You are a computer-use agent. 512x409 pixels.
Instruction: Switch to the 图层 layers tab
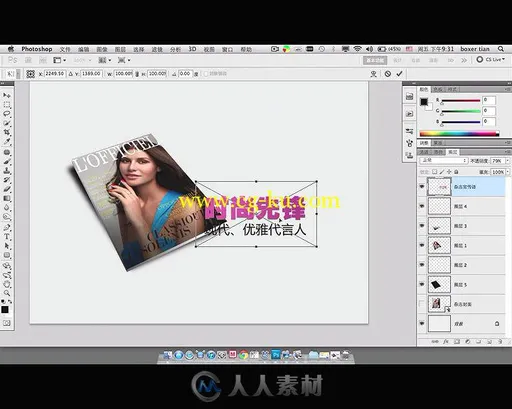click(x=453, y=152)
